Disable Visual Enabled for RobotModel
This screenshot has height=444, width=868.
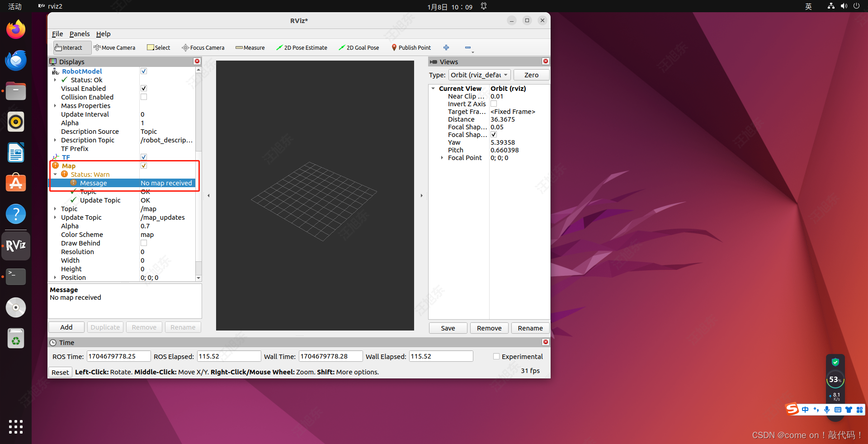143,88
